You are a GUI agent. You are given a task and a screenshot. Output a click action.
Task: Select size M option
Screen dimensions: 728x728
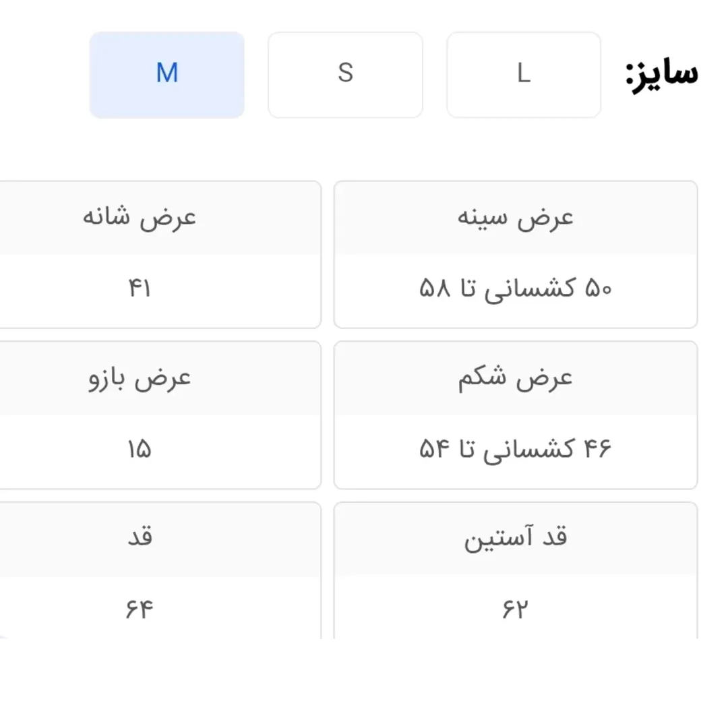(166, 74)
